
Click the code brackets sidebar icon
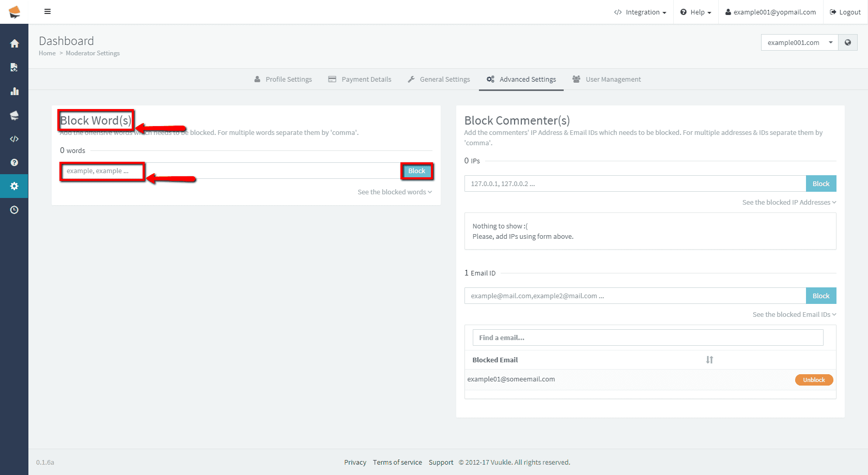click(14, 139)
